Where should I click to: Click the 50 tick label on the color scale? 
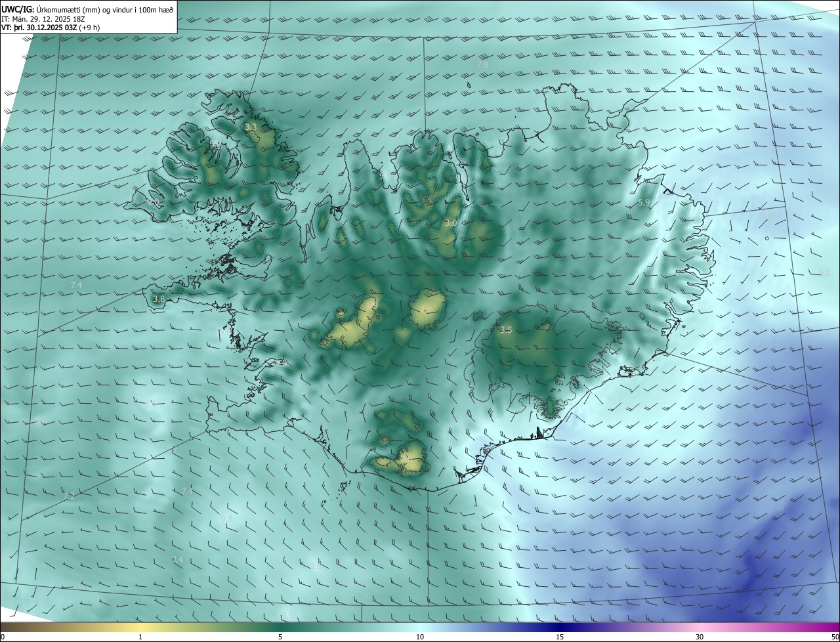point(835,637)
